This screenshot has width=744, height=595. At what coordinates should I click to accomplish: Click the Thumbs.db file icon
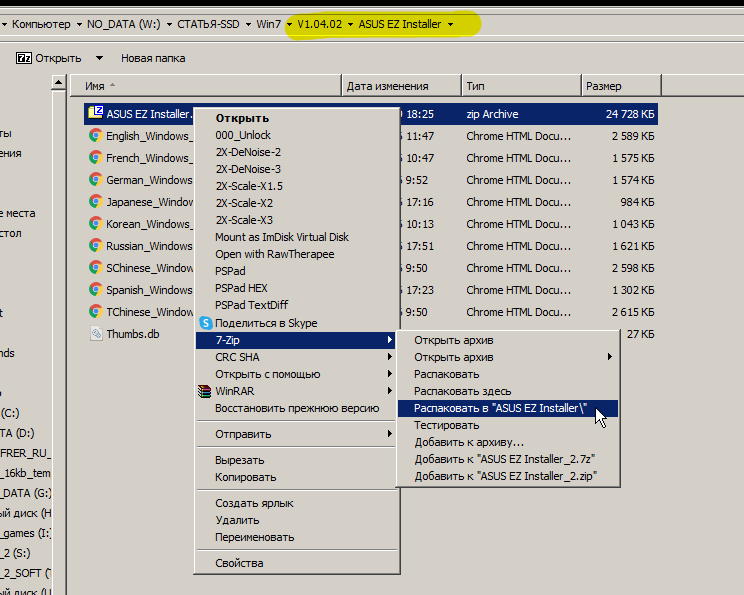[95, 334]
